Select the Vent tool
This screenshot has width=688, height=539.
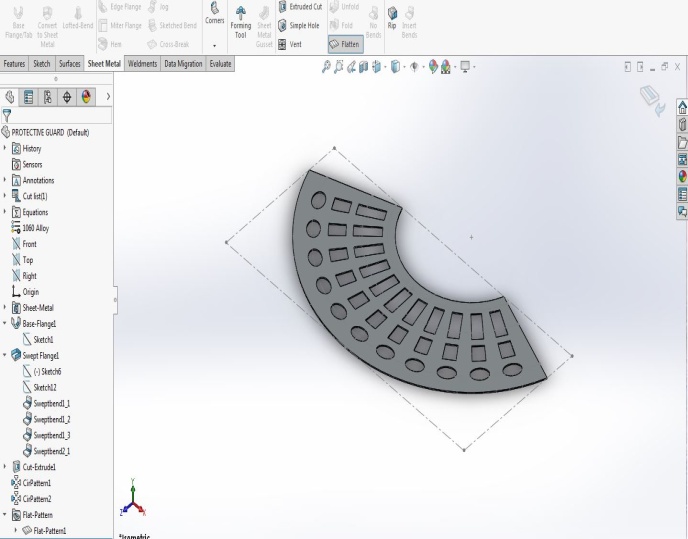point(290,44)
